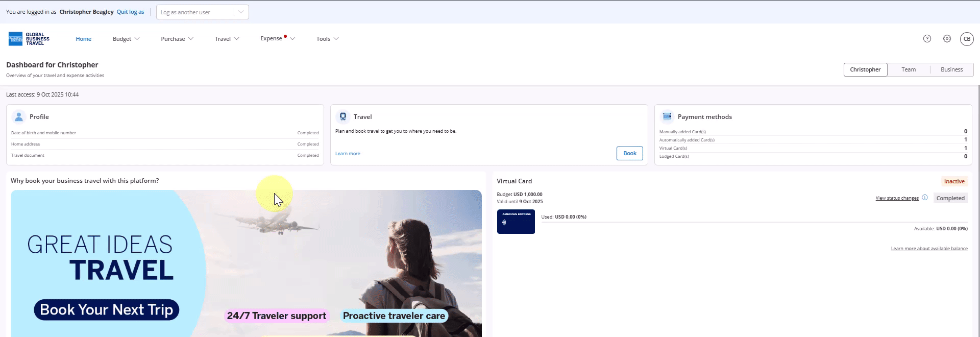This screenshot has width=980, height=337.
Task: Click the Book Your Next Trip banner button
Action: pyautogui.click(x=107, y=310)
